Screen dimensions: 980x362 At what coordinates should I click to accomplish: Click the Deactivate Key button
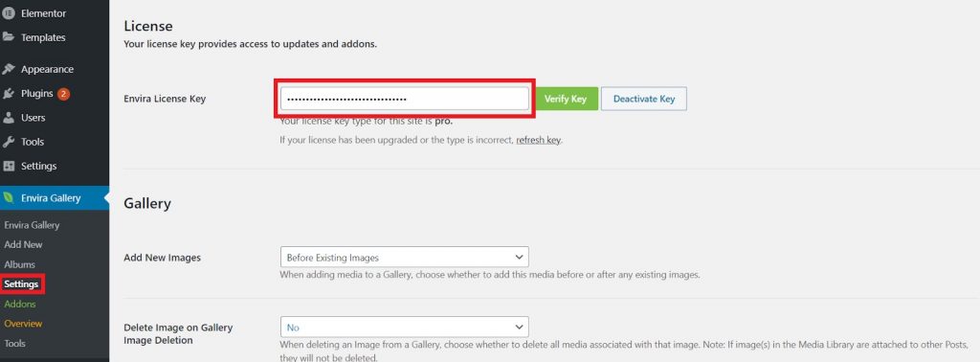(644, 99)
